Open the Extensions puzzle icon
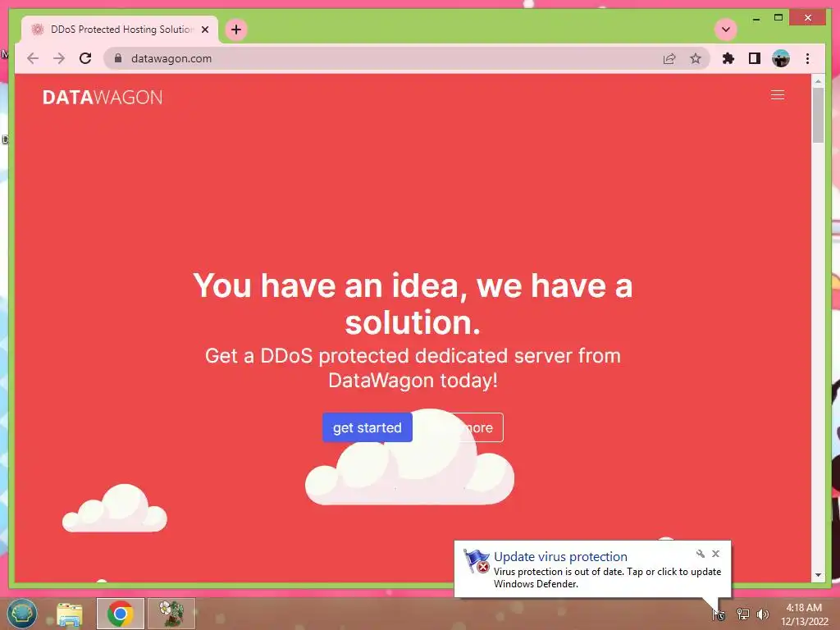The width and height of the screenshot is (840, 630). tap(728, 58)
